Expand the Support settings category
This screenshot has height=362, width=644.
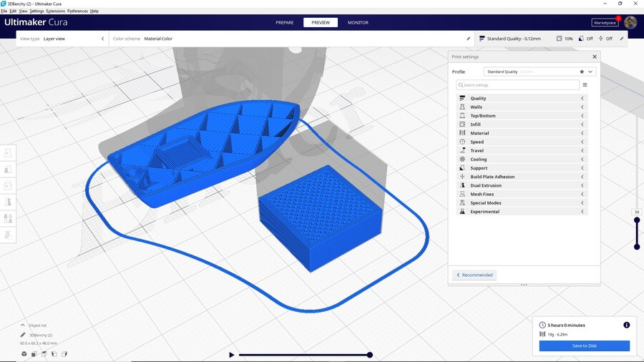522,168
